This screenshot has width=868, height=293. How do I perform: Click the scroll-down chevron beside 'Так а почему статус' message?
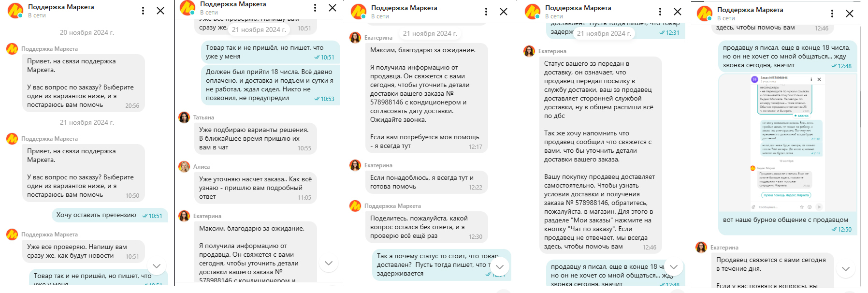[500, 266]
